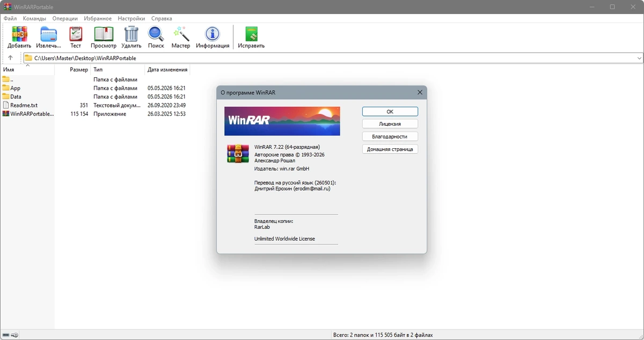Click the App folder name
The image size is (644, 340).
click(16, 88)
